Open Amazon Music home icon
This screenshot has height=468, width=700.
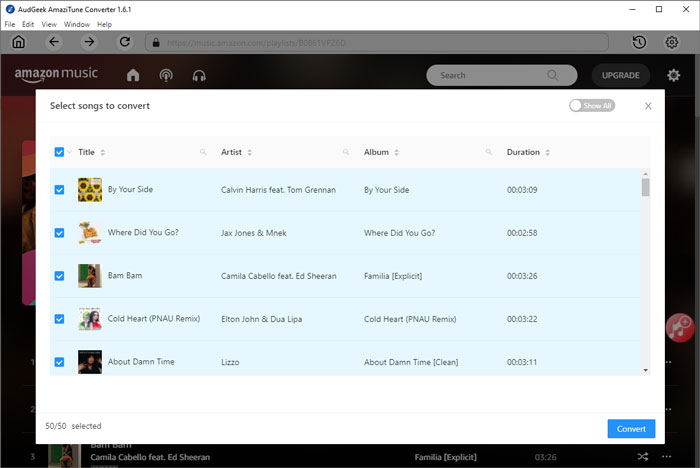[x=133, y=75]
